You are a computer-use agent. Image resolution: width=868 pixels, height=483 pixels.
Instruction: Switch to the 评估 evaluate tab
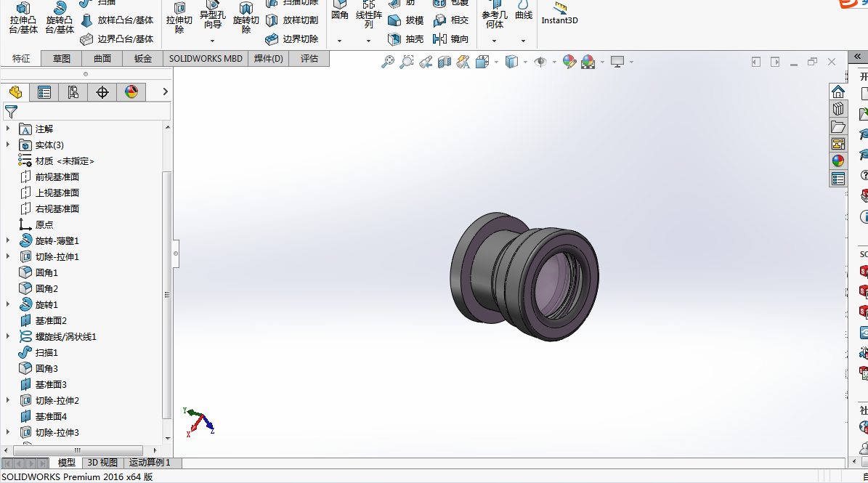tap(309, 59)
